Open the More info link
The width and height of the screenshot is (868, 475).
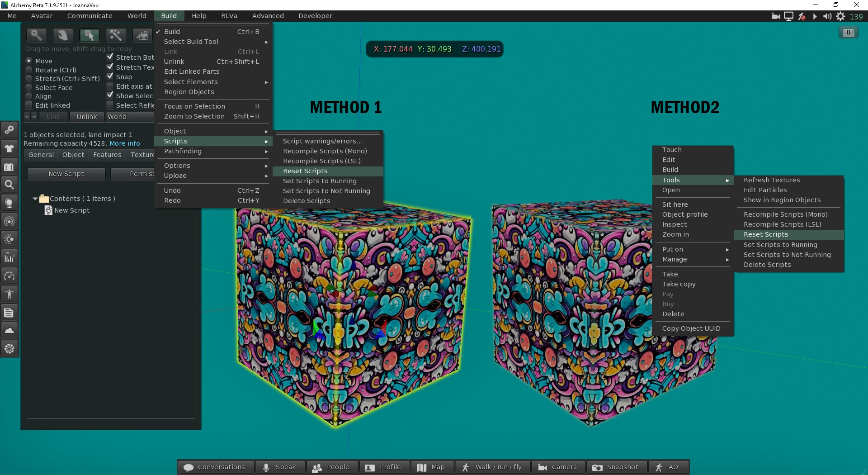[125, 143]
